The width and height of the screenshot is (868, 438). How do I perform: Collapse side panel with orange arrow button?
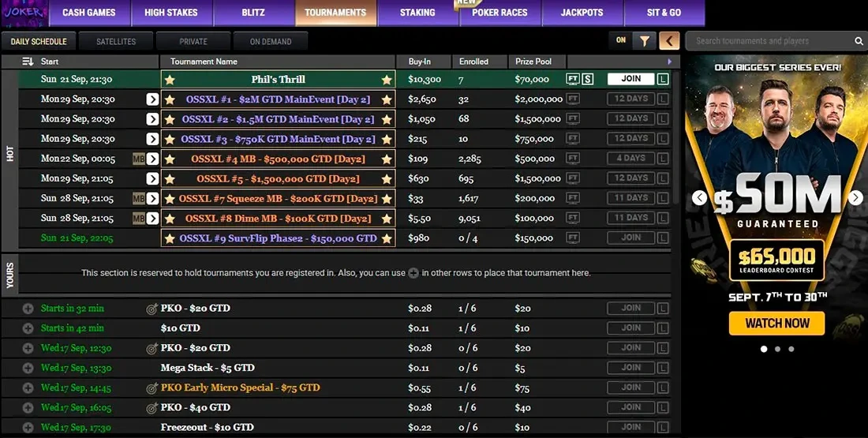pos(669,41)
